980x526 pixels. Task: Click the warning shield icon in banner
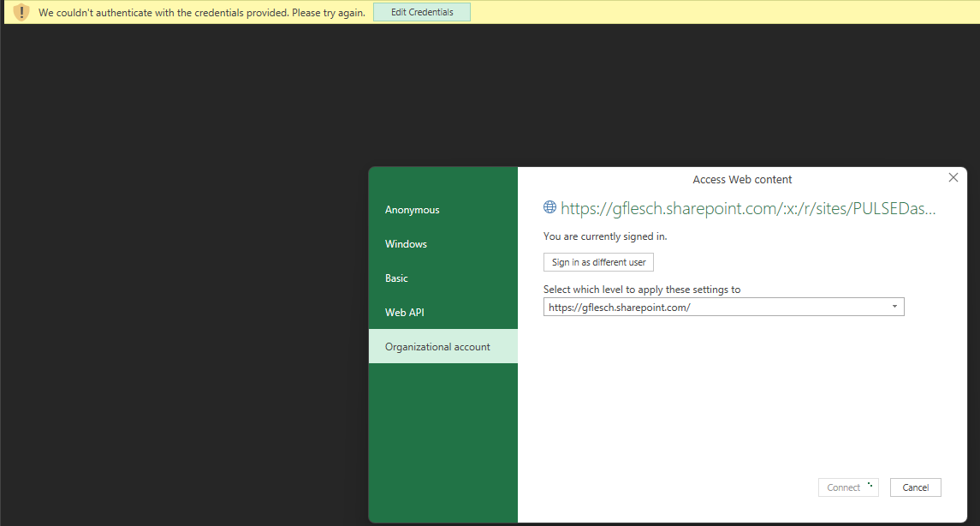pos(21,12)
